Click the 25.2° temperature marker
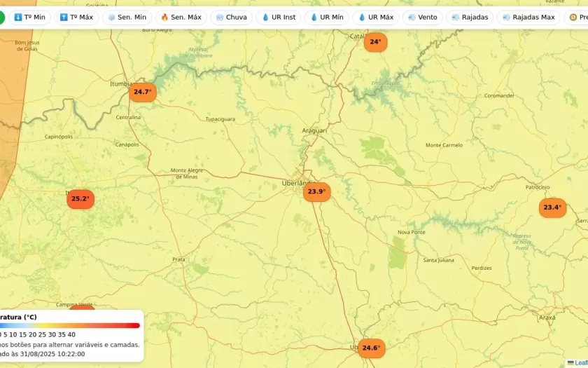Screen dimensions: 588x368 pyautogui.click(x=80, y=199)
